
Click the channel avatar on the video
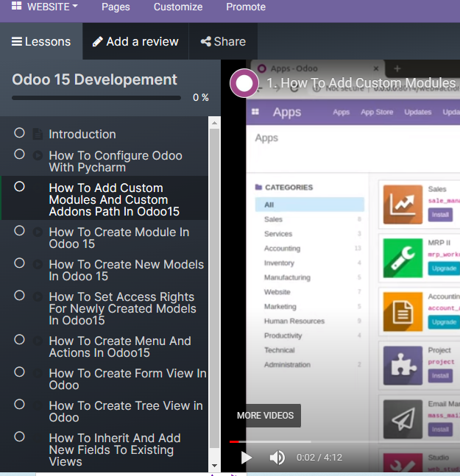[244, 83]
